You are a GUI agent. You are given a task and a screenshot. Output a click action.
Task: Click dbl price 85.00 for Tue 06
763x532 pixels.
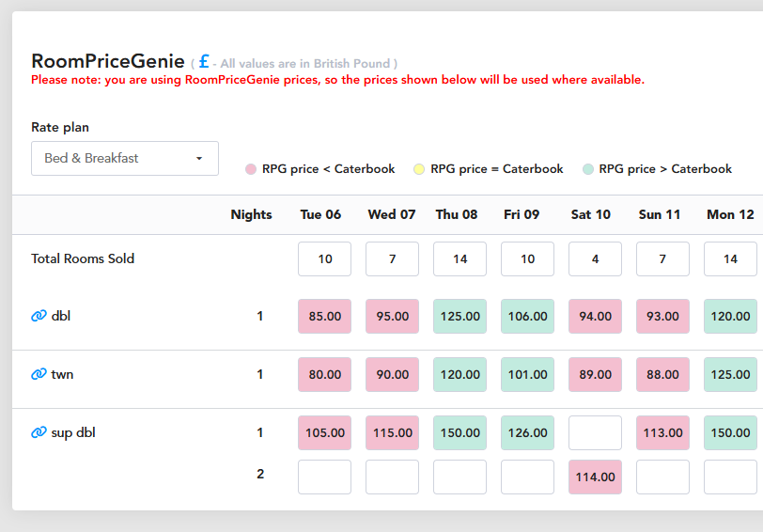[x=324, y=317]
